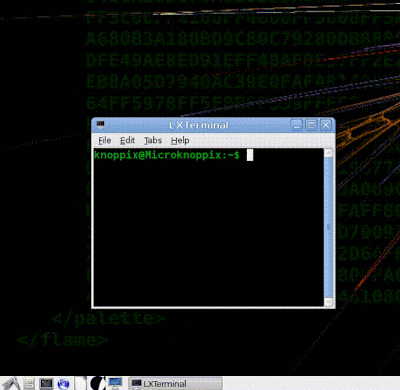Select the LXTerminal taskbar button
The width and height of the screenshot is (400, 390).
[176, 384]
